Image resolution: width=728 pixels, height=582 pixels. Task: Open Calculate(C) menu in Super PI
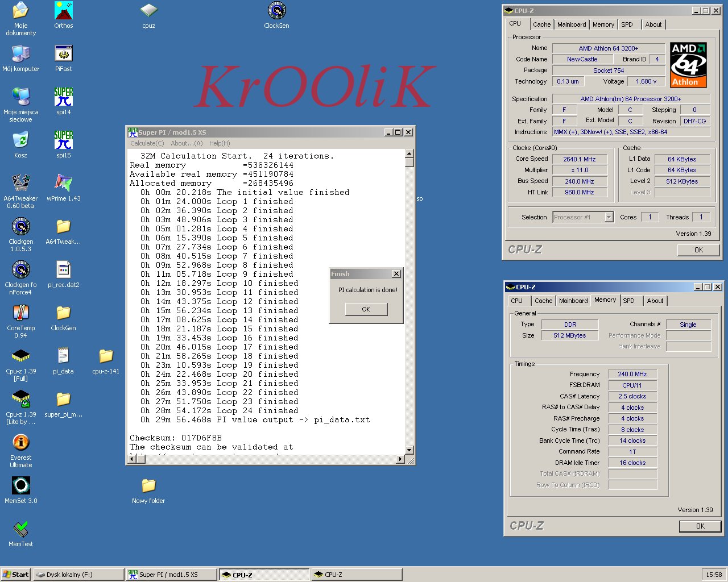click(147, 143)
